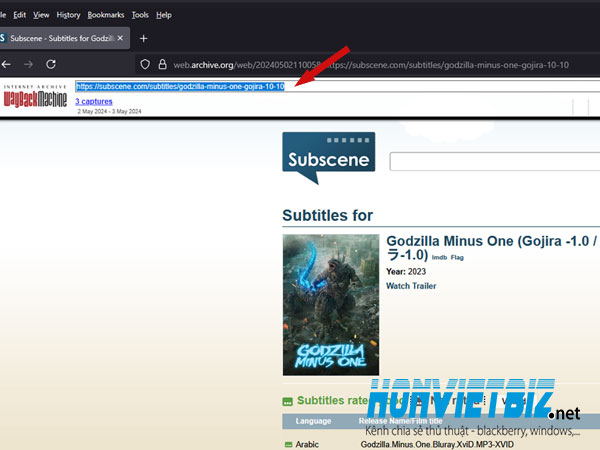The width and height of the screenshot is (600, 450).
Task: Click the Subtitles for heading
Action: pos(328,215)
